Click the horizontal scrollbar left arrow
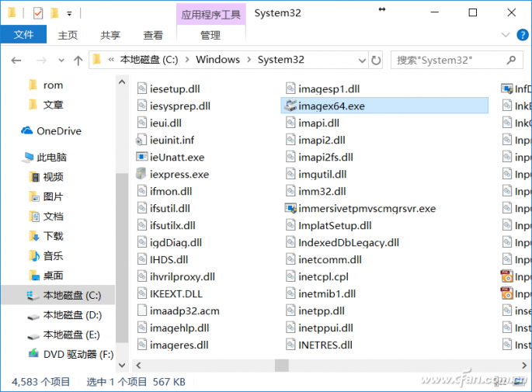The height and width of the screenshot is (392, 532). pyautogui.click(x=138, y=365)
